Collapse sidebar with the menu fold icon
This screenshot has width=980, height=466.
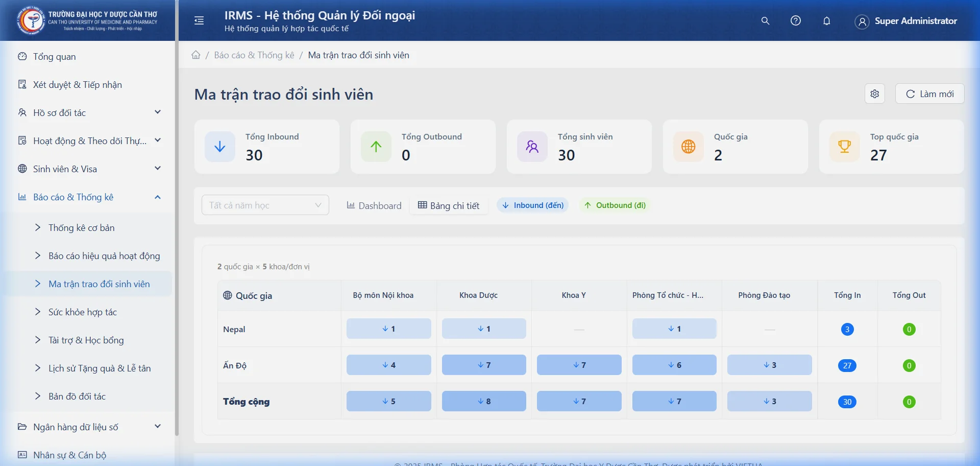199,20
